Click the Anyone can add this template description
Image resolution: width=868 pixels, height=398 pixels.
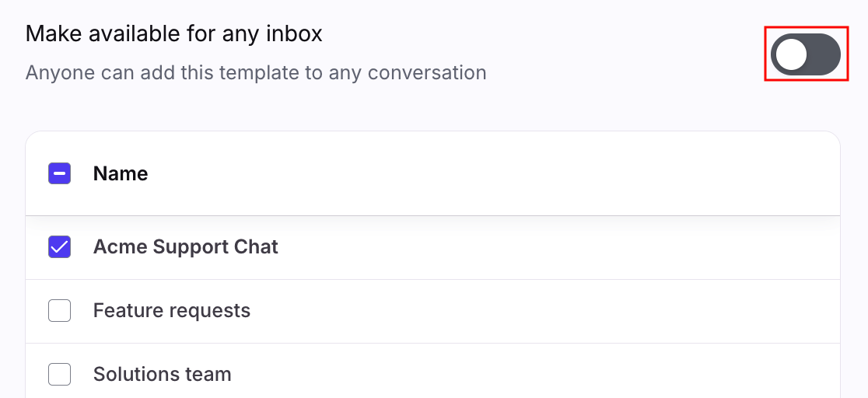(256, 73)
